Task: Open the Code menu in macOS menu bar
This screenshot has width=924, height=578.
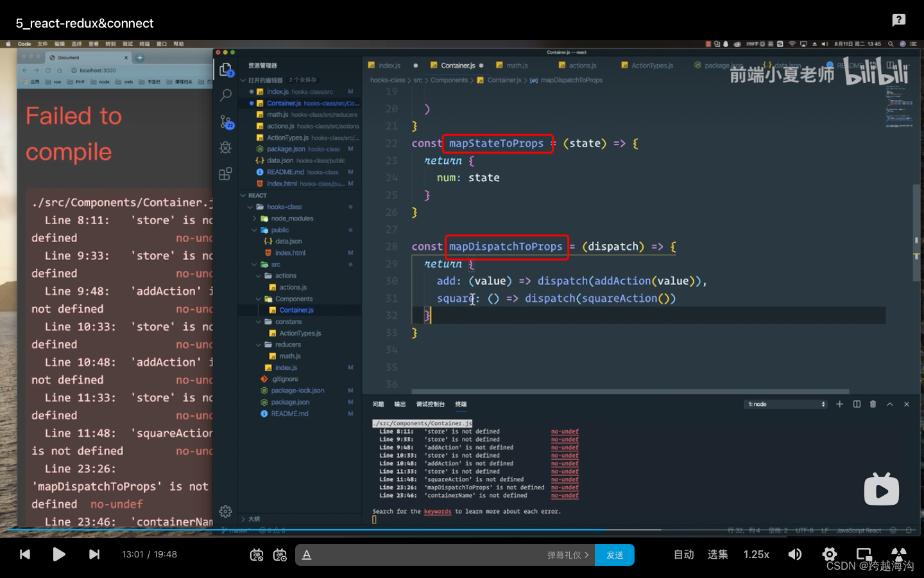Action: coord(24,44)
